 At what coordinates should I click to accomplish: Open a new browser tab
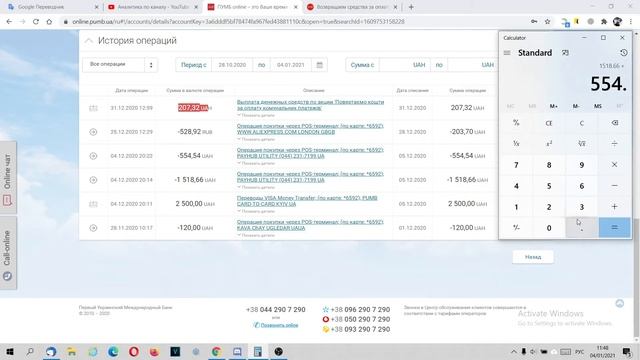coord(411,7)
